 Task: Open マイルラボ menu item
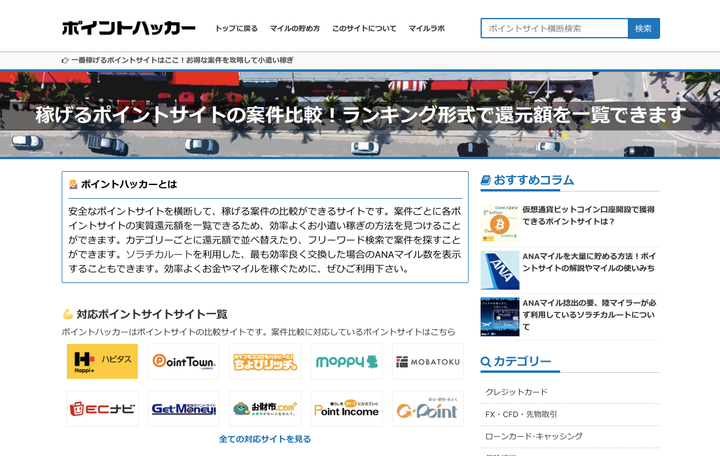pyautogui.click(x=427, y=28)
